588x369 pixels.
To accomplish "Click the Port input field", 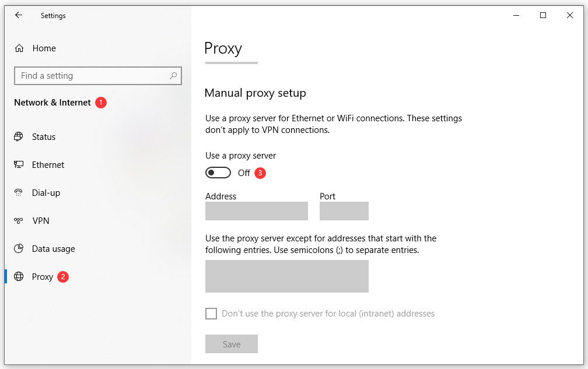I will coord(344,210).
